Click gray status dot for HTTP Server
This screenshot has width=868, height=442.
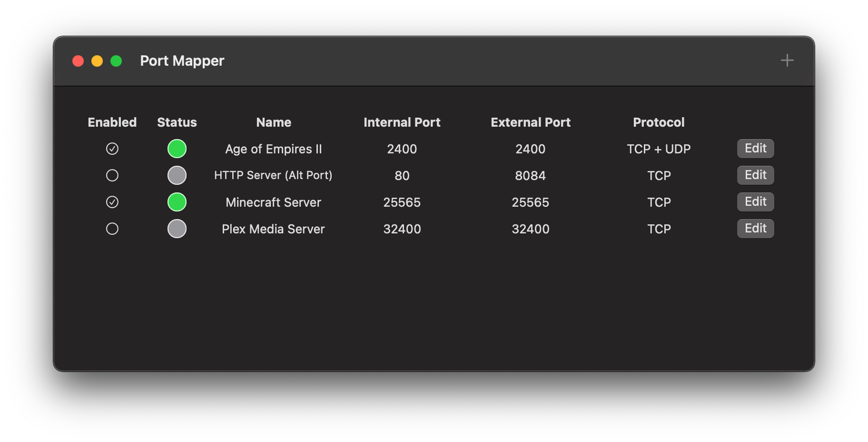pos(177,175)
